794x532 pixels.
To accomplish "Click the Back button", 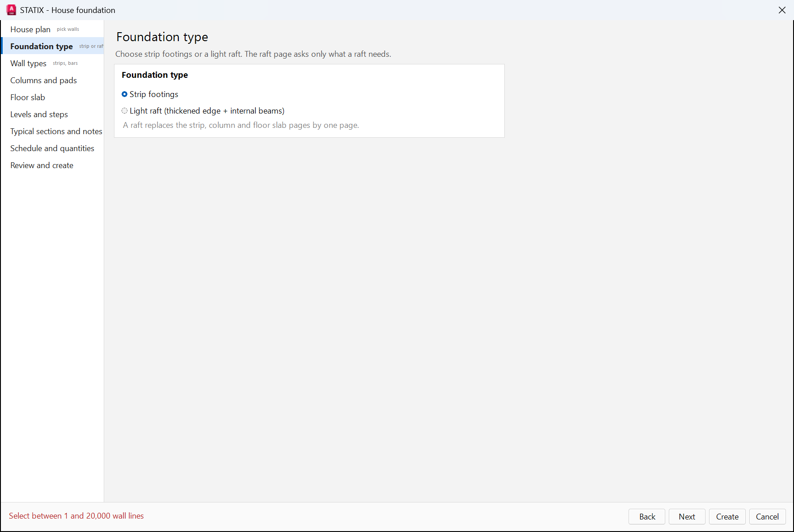I will point(647,517).
